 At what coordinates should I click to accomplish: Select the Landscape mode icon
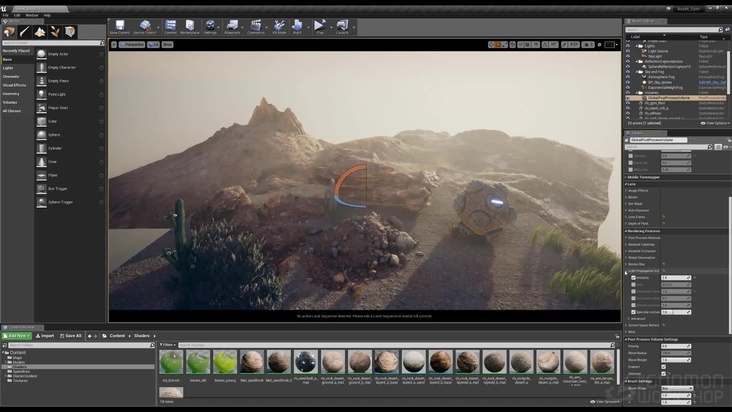[41, 32]
